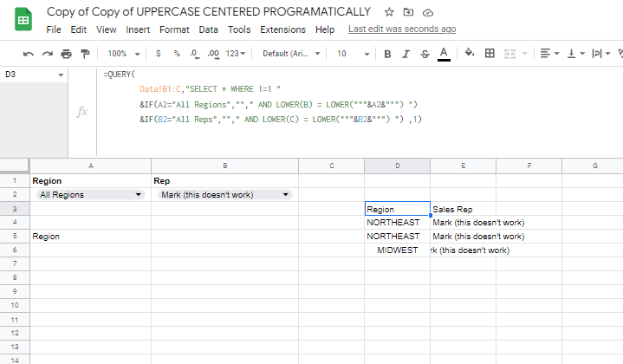Select row 3 header

point(15,209)
